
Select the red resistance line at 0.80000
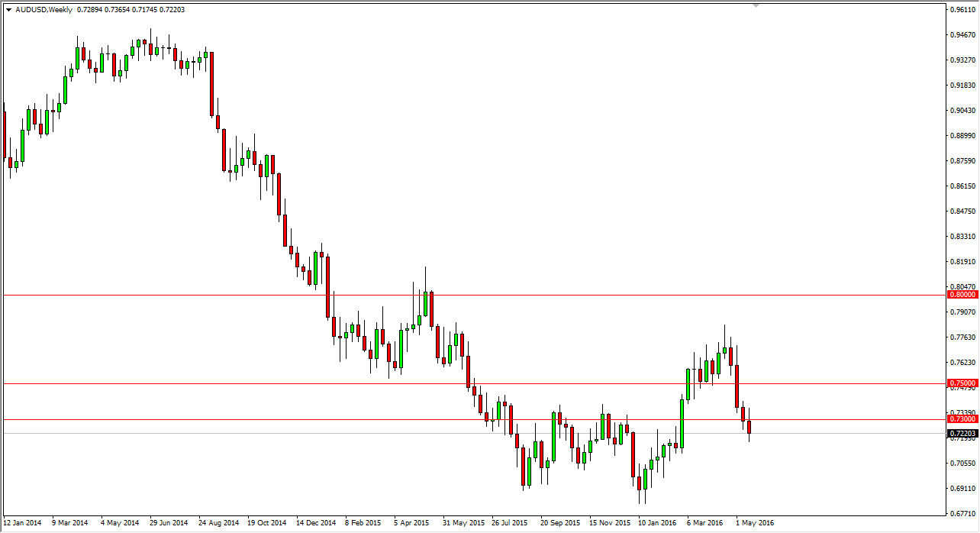[x=458, y=294]
